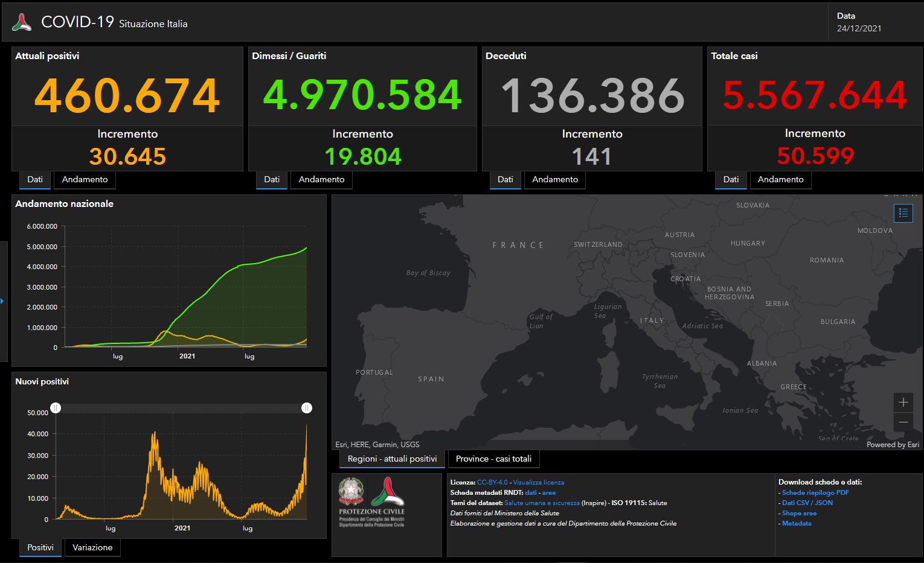This screenshot has height=563, width=924.
Task: Expand the left side panel arrow
Action: point(2,301)
